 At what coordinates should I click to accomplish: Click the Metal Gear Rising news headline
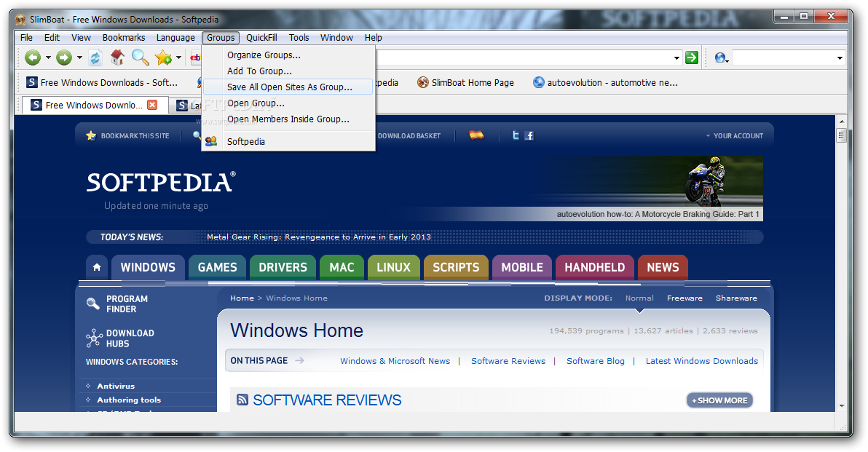[x=319, y=237]
